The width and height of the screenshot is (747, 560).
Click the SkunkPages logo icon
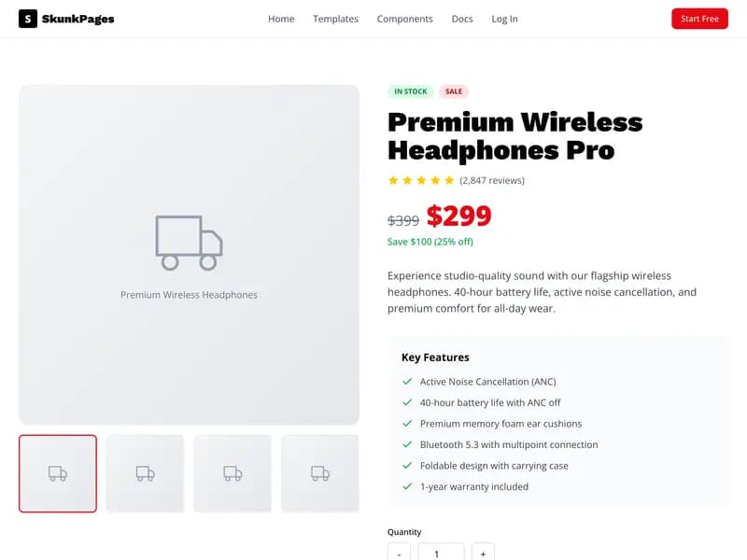point(27,18)
